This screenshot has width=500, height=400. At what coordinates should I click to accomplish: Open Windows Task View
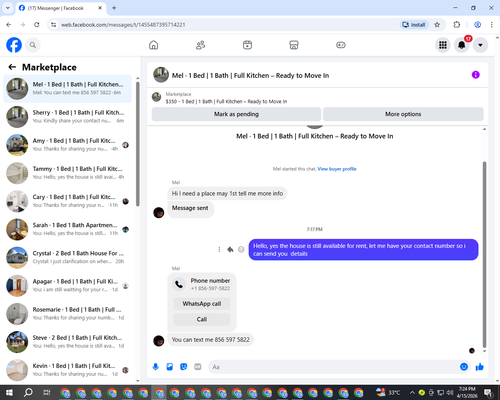(x=47, y=392)
